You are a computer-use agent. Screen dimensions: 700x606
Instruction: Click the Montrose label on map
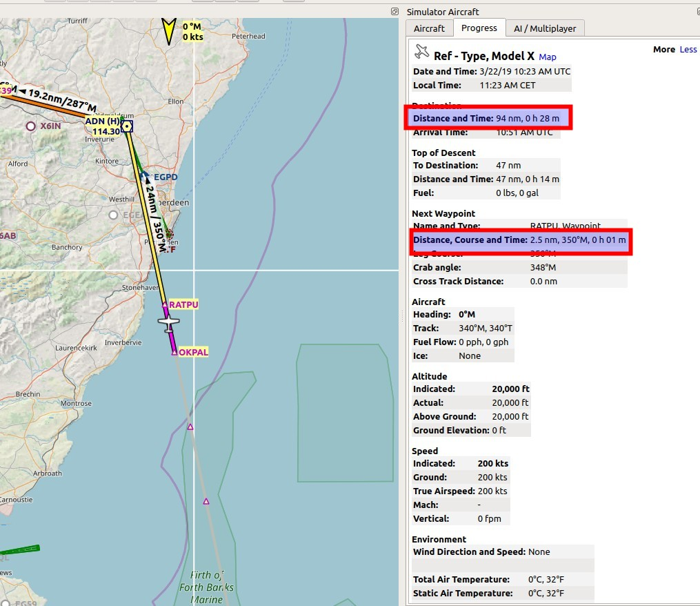coord(76,404)
